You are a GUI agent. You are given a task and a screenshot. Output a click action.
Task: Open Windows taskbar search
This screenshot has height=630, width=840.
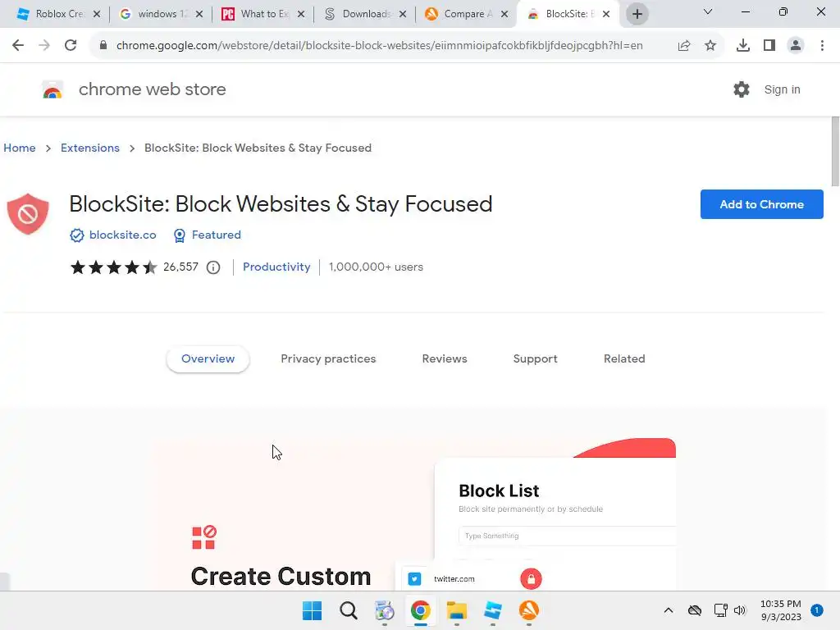click(x=348, y=610)
